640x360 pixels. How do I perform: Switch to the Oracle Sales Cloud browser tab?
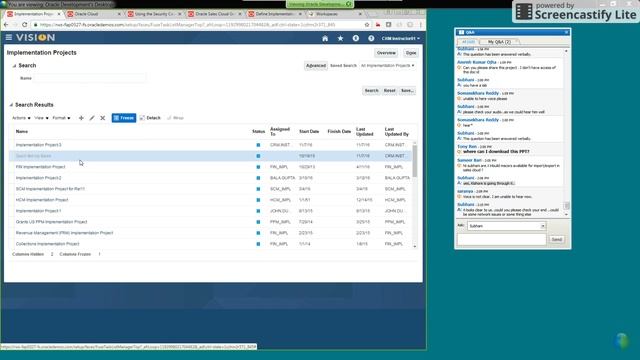(x=214, y=14)
